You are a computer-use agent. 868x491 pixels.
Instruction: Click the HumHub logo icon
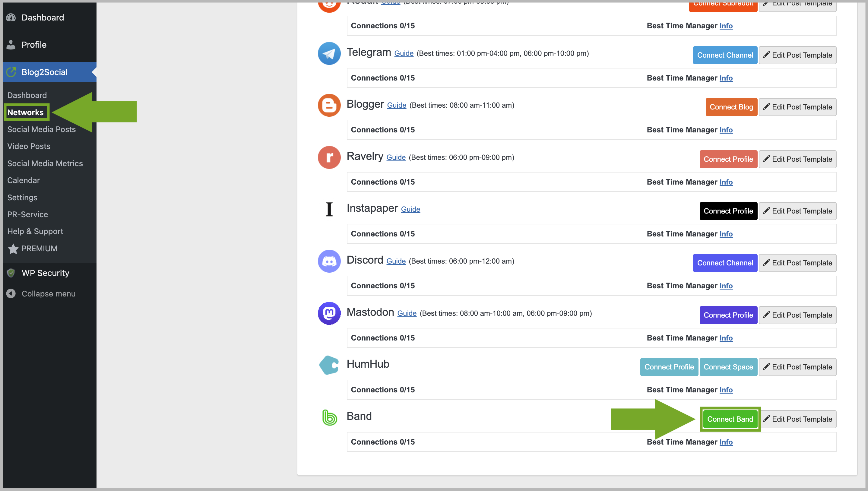(329, 365)
